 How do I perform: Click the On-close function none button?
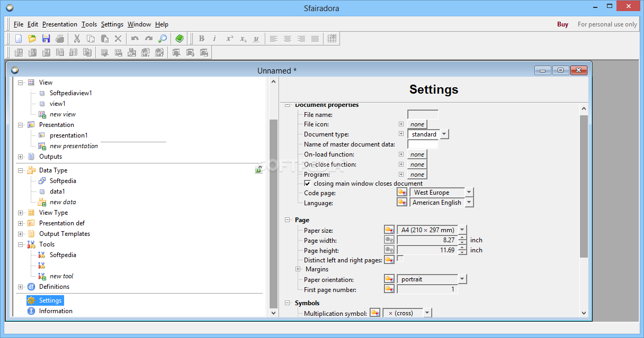(x=417, y=165)
